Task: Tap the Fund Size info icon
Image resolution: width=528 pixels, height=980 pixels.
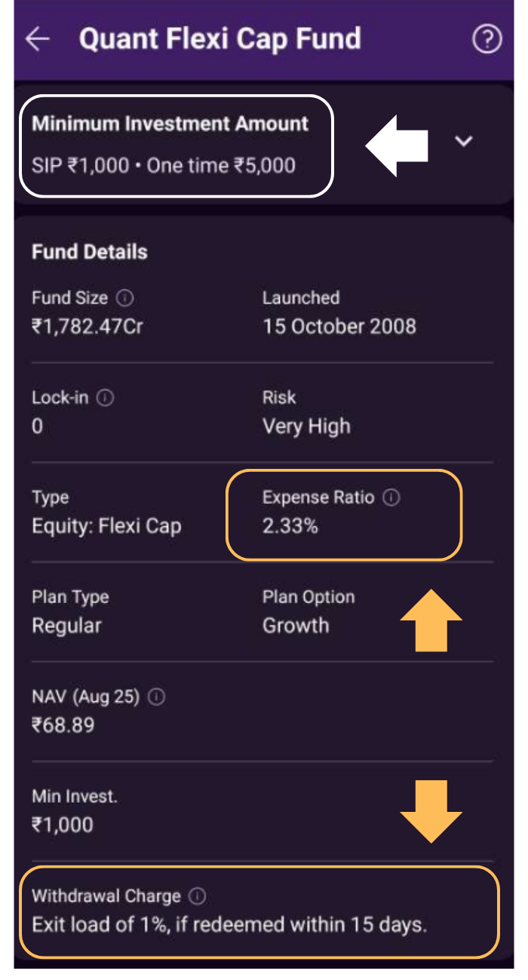Action: 126,299
